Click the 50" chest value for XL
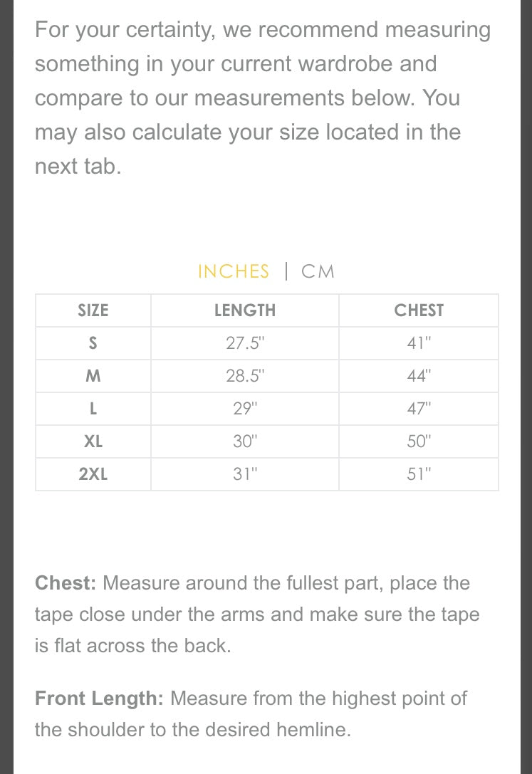The width and height of the screenshot is (532, 774). click(419, 441)
